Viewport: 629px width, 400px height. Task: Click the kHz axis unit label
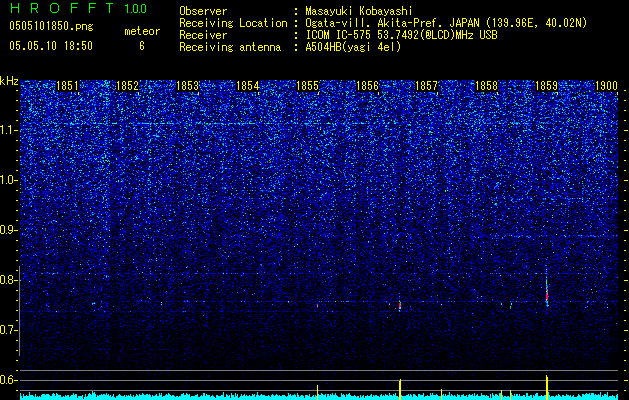click(x=9, y=81)
